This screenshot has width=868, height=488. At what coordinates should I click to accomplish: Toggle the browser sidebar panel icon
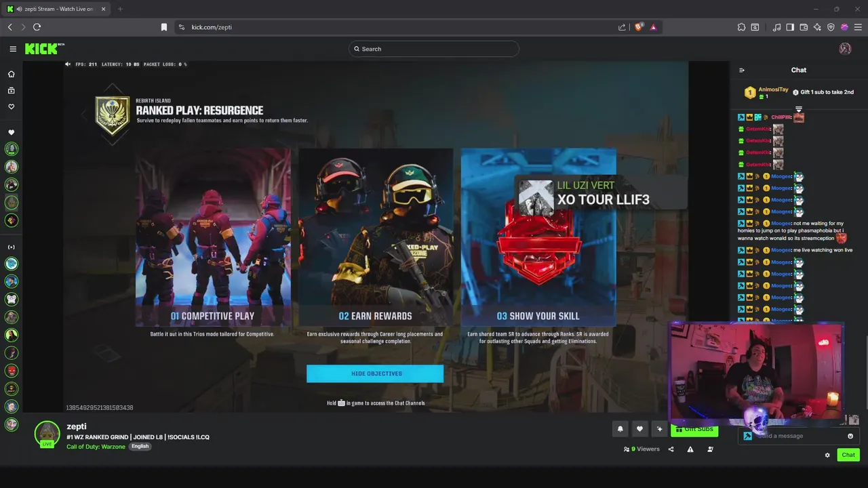(x=790, y=27)
